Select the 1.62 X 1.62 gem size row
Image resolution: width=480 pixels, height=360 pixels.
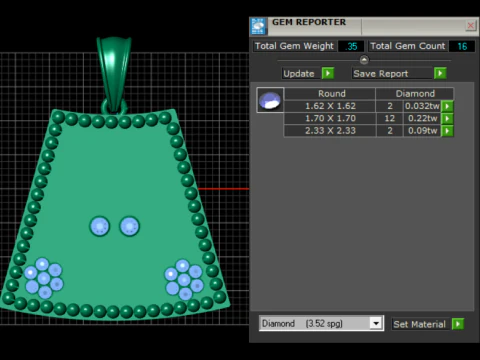click(362, 106)
